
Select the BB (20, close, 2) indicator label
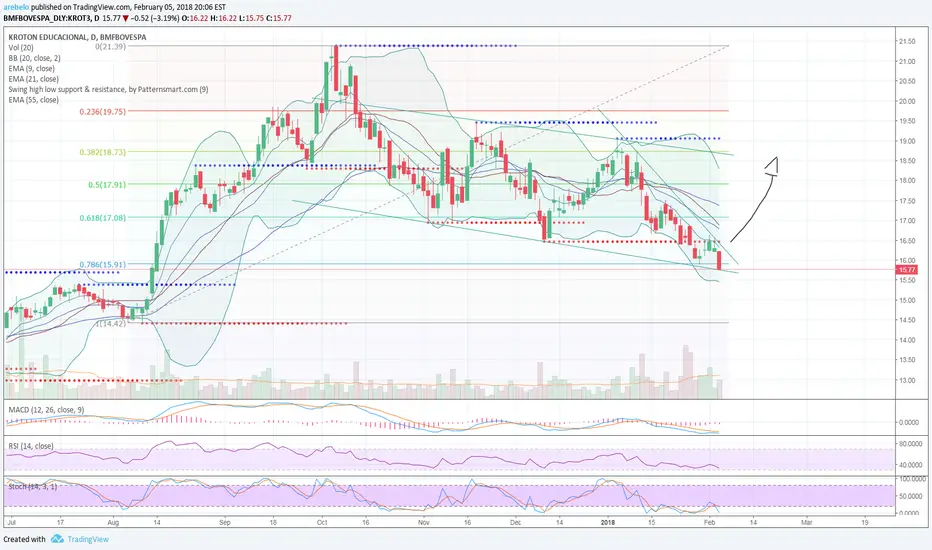(x=34, y=58)
